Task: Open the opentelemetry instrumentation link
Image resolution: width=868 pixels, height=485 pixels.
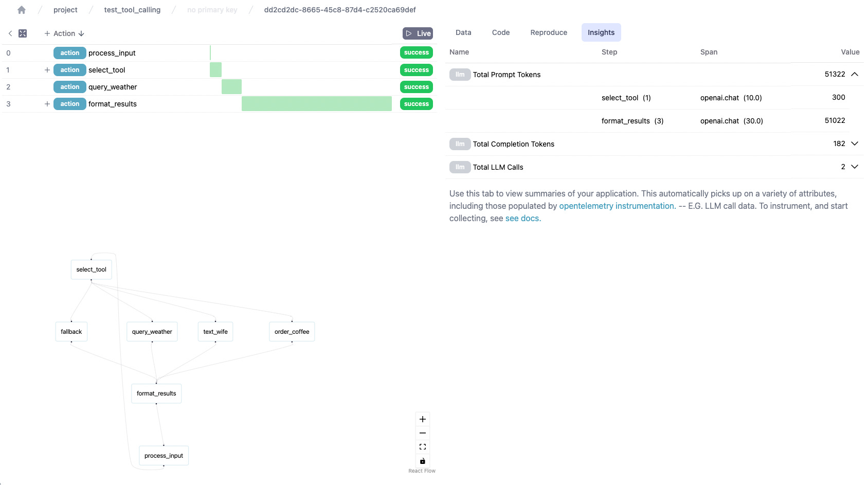Action: [617, 205]
